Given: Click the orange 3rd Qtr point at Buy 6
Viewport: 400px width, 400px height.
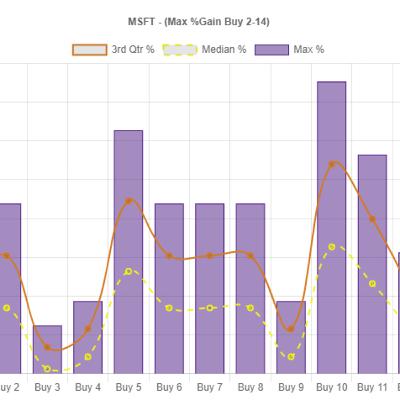Looking at the screenshot, I should pyautogui.click(x=169, y=256).
